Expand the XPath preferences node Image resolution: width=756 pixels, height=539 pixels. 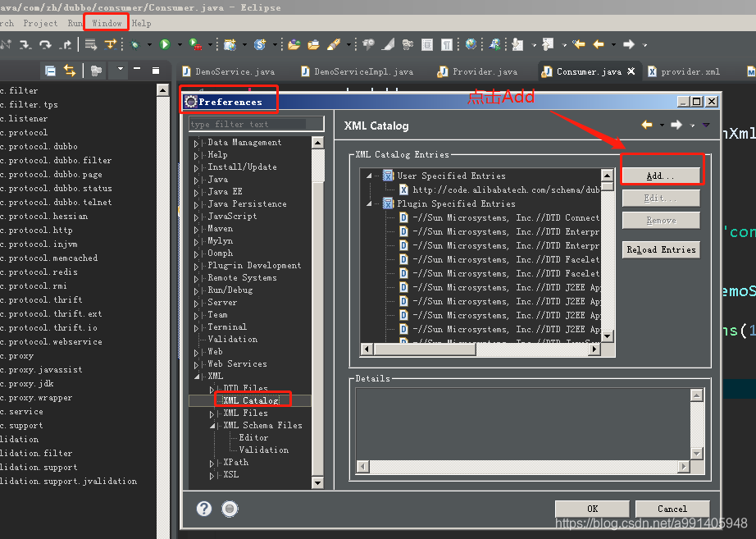pos(212,463)
